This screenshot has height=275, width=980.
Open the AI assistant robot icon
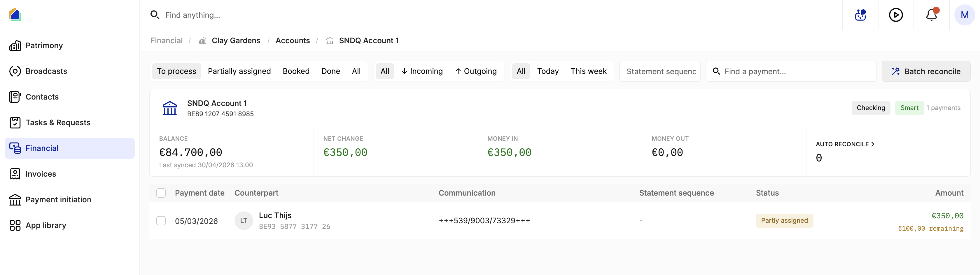pos(860,15)
